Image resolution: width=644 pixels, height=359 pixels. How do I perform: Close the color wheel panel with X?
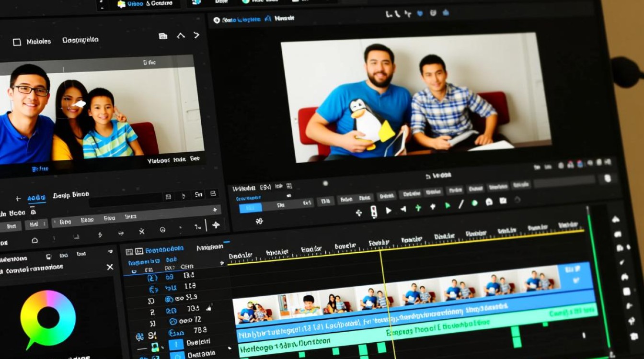tap(110, 267)
